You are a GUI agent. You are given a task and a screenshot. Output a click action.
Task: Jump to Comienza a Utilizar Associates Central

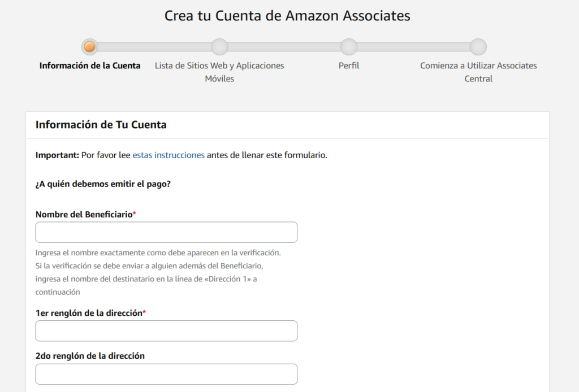(x=478, y=72)
